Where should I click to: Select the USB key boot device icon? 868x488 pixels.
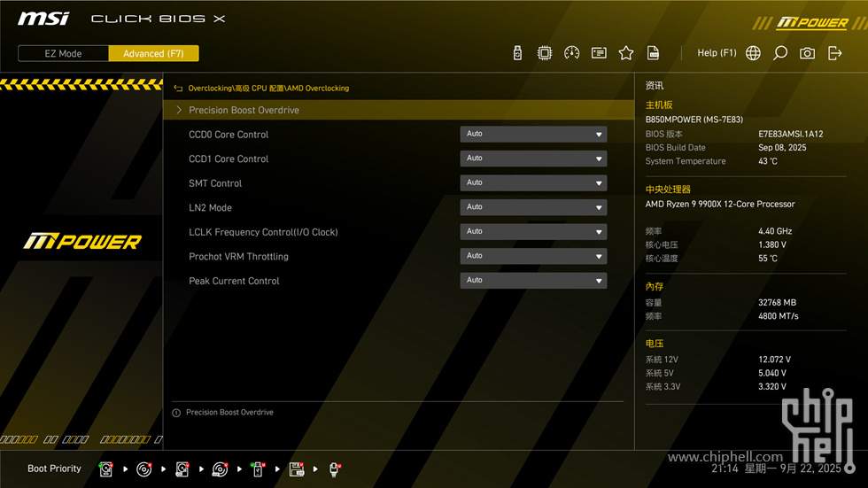tap(258, 469)
